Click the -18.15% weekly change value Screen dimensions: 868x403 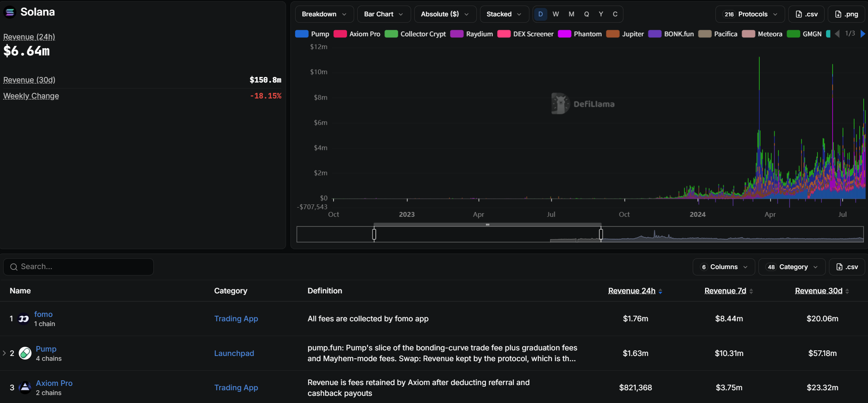pyautogui.click(x=266, y=96)
